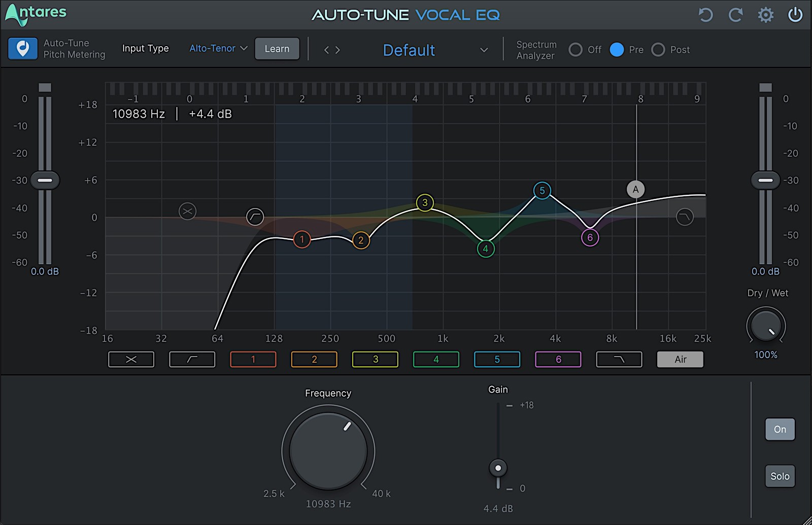812x525 pixels.
Task: Select band 2 node on the EQ curve
Action: [x=361, y=240]
